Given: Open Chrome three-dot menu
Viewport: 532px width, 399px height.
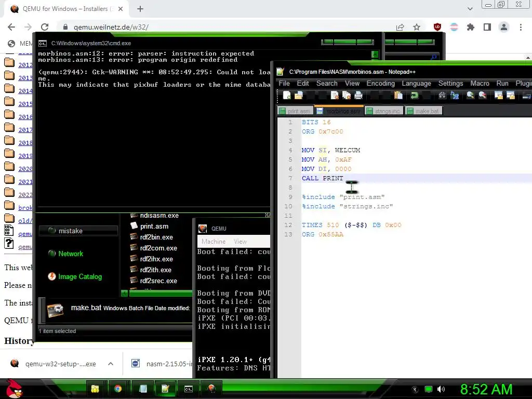Looking at the screenshot, I should coord(521,27).
